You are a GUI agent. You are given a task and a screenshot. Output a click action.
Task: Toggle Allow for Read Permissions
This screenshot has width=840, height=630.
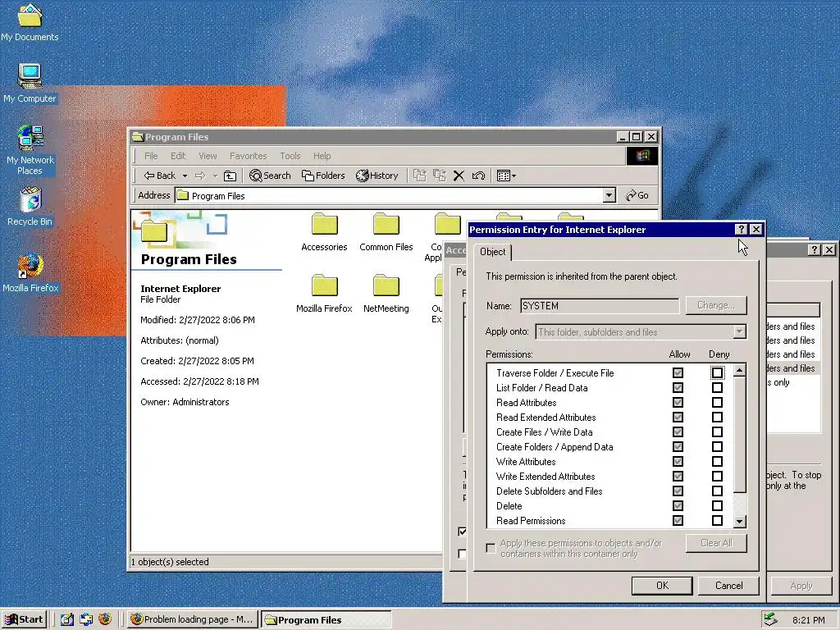pyautogui.click(x=678, y=520)
